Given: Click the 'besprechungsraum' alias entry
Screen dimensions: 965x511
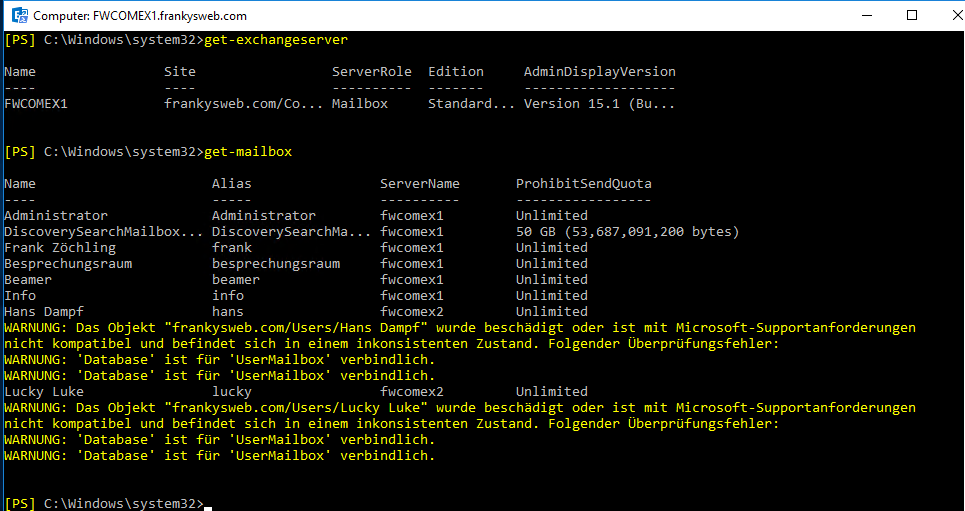Looking at the screenshot, I should (x=275, y=264).
